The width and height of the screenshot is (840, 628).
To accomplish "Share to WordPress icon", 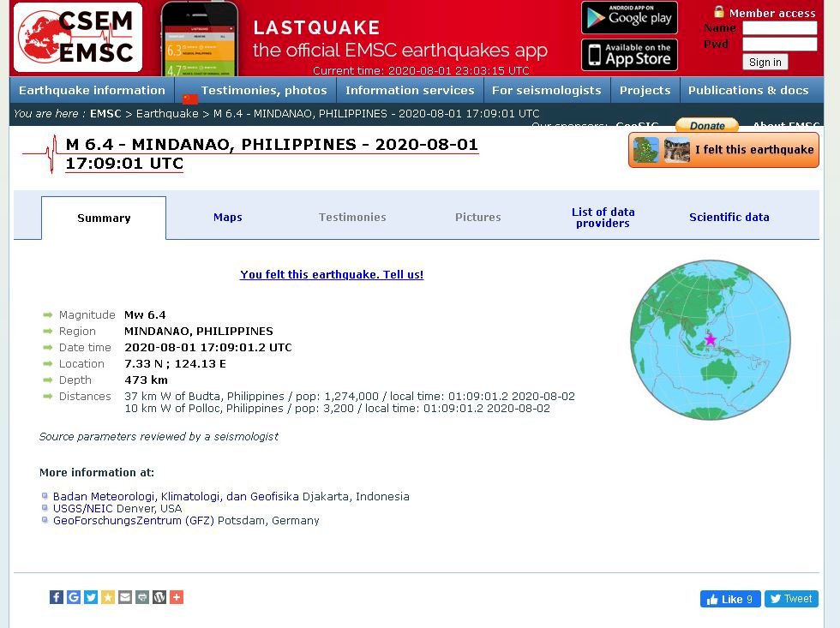I will point(159,597).
